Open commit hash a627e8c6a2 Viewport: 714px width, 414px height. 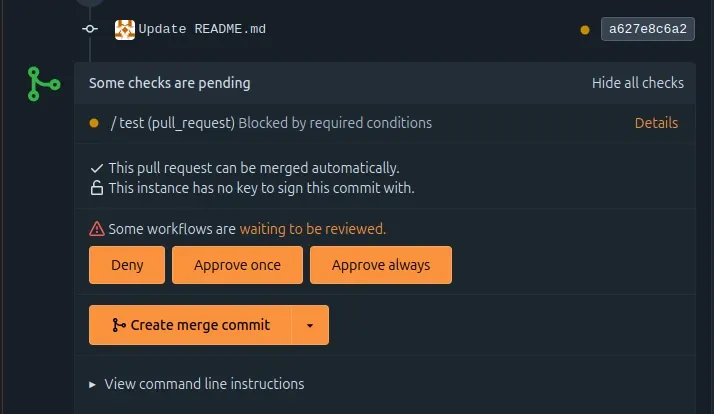(647, 29)
